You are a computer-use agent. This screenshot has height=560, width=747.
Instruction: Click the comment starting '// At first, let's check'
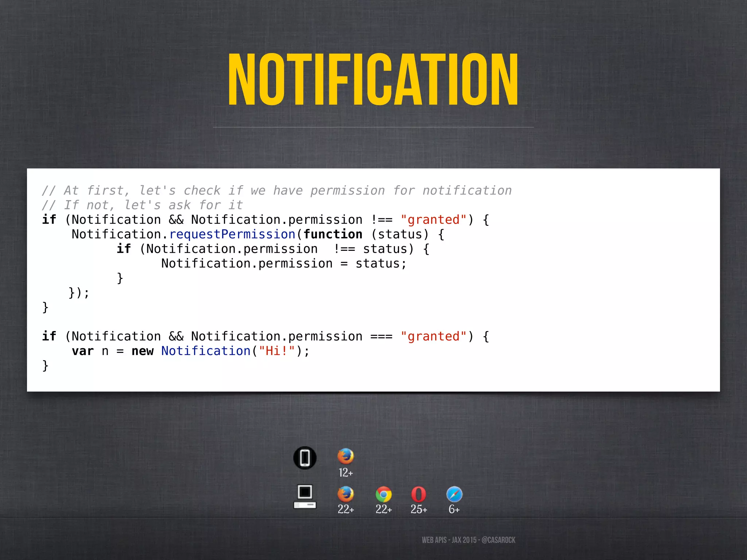click(277, 190)
